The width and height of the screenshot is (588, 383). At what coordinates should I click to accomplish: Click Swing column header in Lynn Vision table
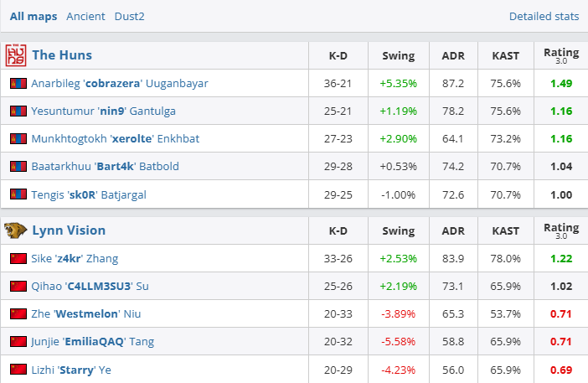tap(398, 230)
